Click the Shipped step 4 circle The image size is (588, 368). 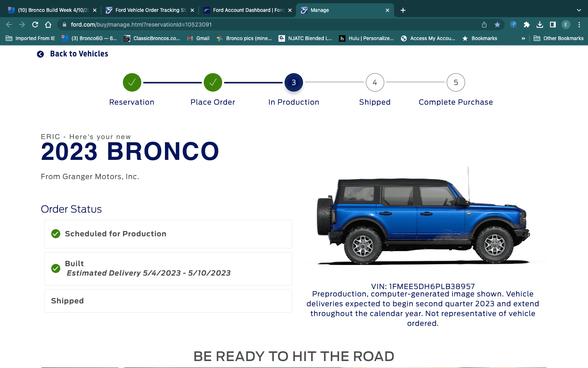pos(375,83)
